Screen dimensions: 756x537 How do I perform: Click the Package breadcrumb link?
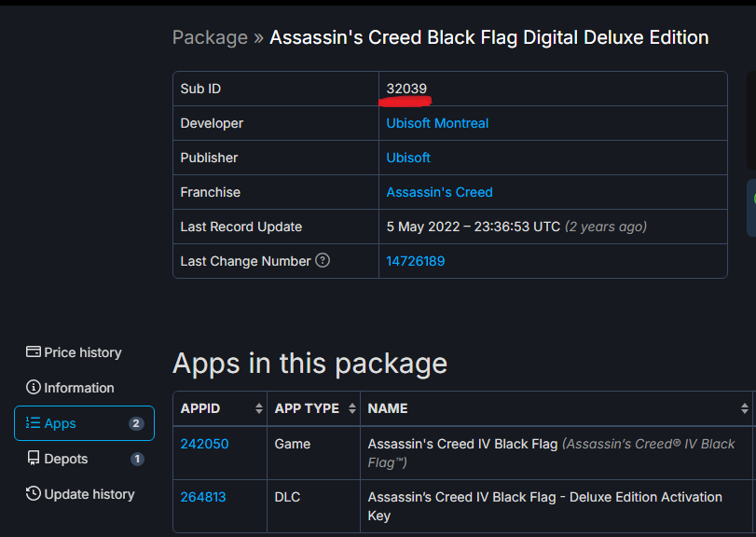211,37
